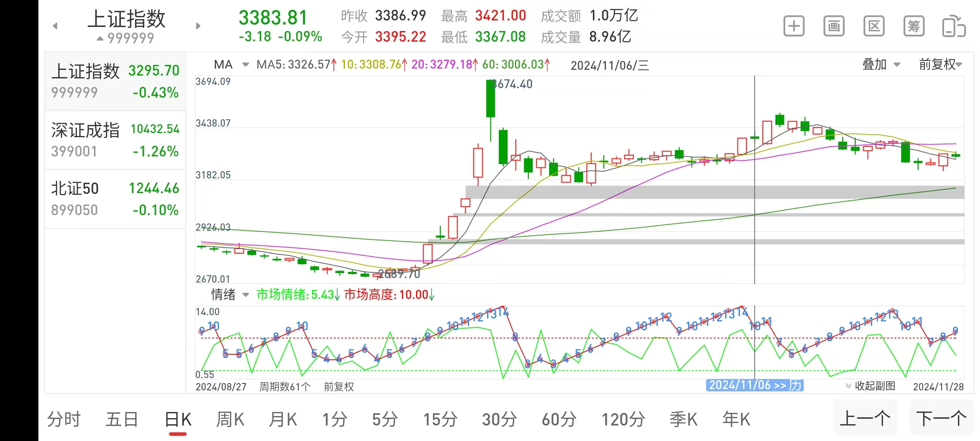Click the triangle beside code 999999

point(100,38)
